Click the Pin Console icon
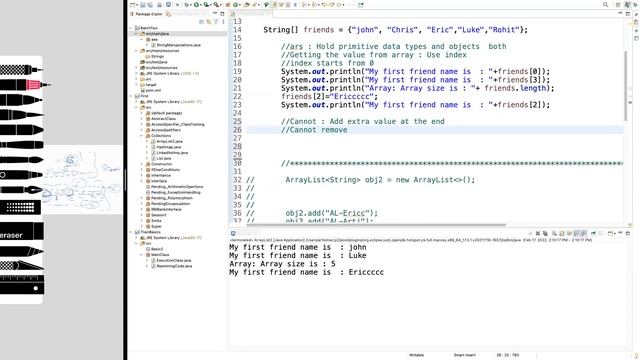Image resolution: width=640 pixels, height=360 pixels. 594,233
